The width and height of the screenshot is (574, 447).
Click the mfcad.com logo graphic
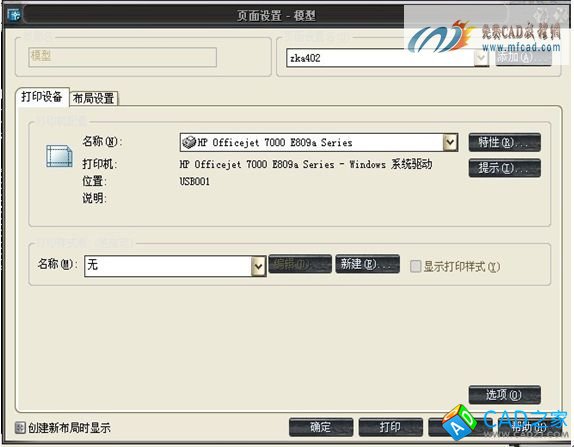[438, 37]
